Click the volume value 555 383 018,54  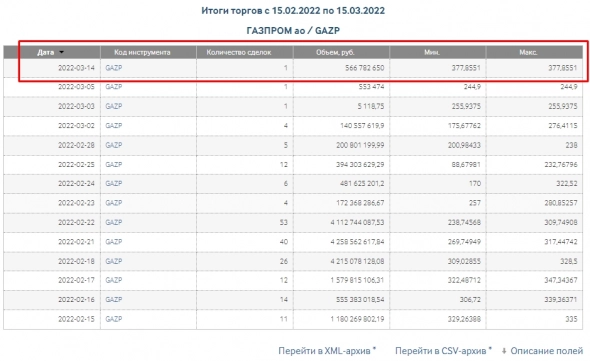tap(360, 300)
